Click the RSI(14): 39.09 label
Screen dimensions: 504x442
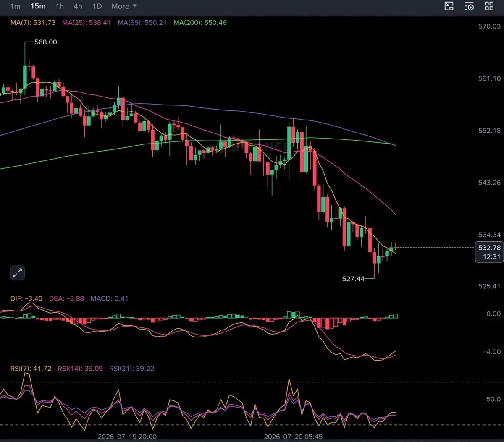(80, 369)
